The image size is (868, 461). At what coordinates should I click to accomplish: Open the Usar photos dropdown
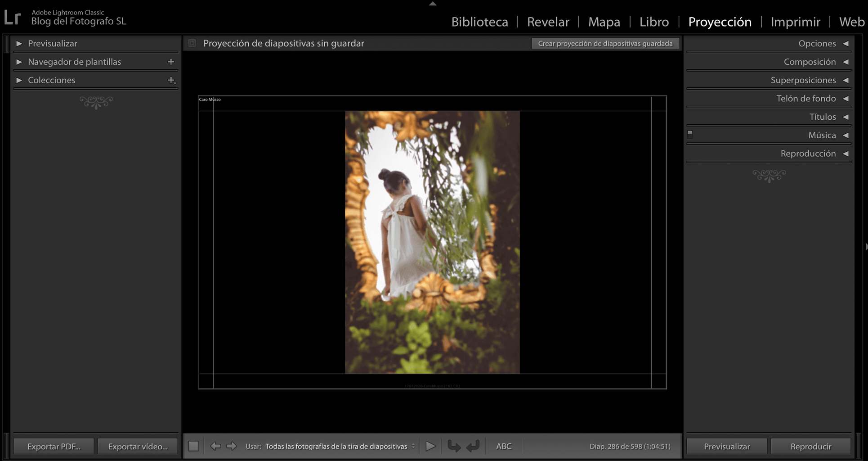pyautogui.click(x=340, y=446)
